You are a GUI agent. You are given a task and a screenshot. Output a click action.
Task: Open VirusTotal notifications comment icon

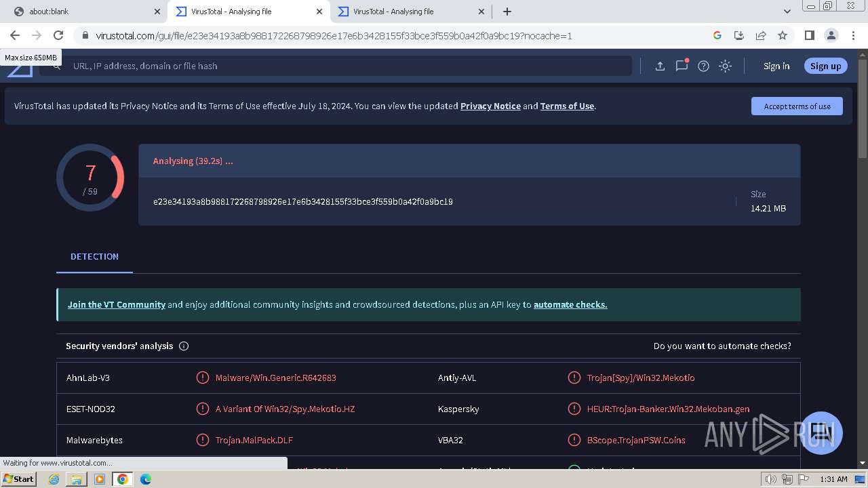[x=682, y=66]
